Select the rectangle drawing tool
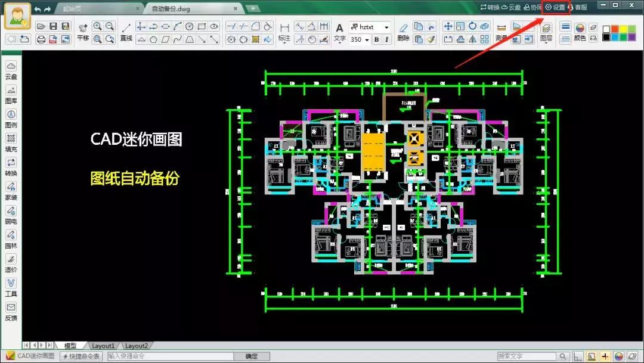The width and height of the screenshot is (644, 363). tap(202, 26)
